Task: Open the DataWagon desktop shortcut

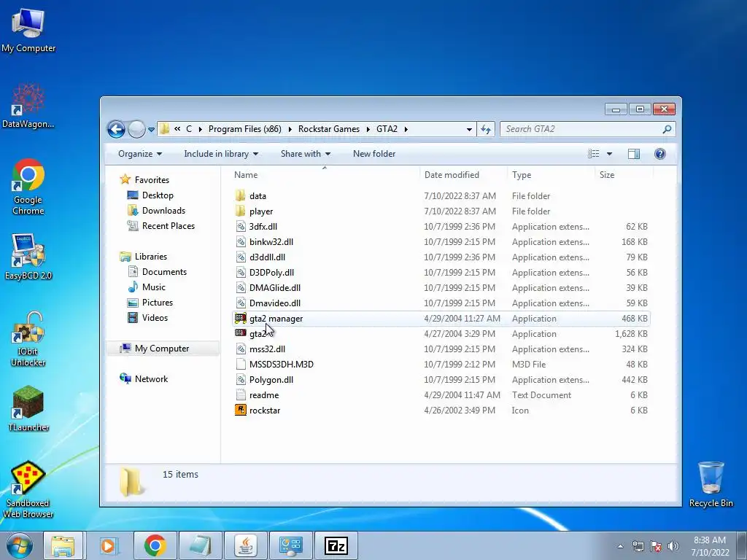Action: (28, 106)
